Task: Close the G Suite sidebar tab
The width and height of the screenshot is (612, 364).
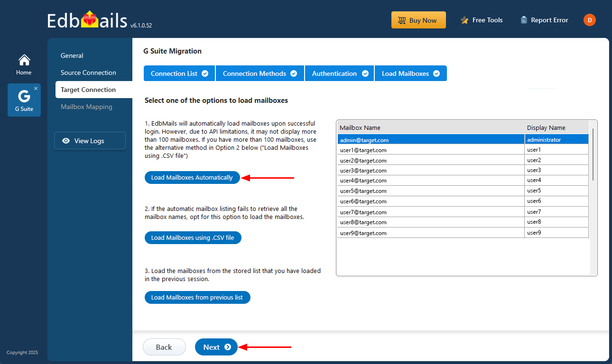Action: 36,89
